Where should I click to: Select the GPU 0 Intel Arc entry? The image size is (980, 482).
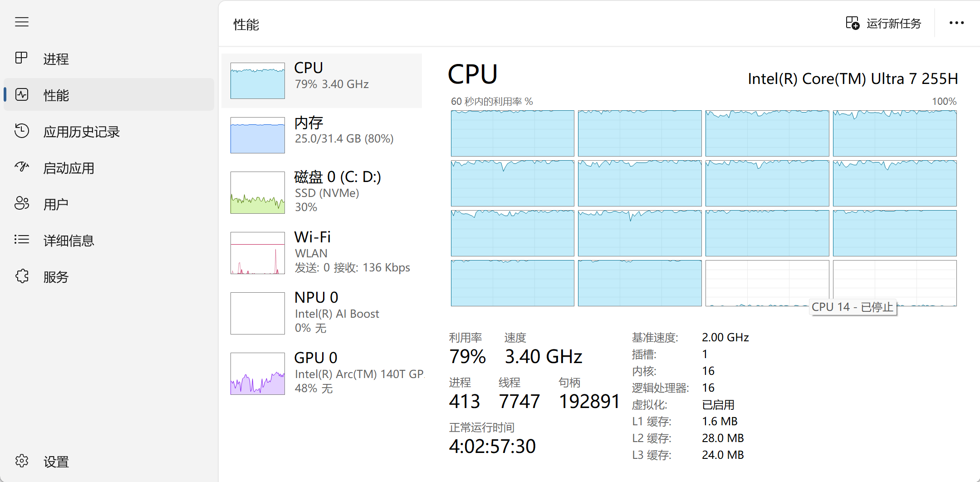tap(322, 373)
